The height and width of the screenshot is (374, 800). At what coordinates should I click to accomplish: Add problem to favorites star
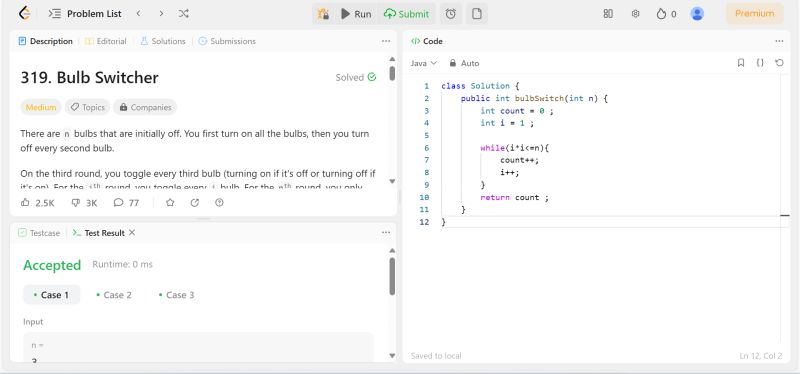pyautogui.click(x=170, y=203)
